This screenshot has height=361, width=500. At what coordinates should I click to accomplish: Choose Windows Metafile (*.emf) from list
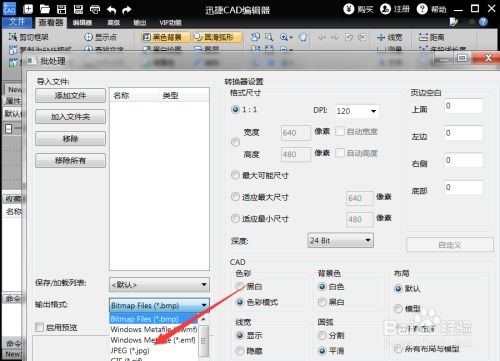coord(154,340)
